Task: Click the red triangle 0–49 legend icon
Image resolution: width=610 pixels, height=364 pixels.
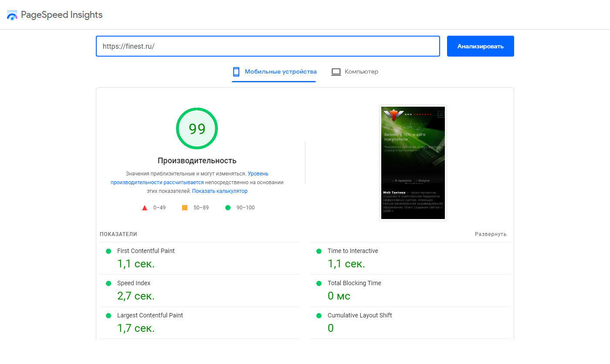Action: 145,208
